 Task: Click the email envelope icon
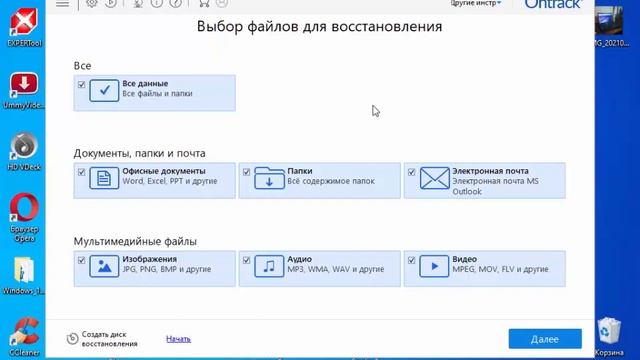(434, 178)
